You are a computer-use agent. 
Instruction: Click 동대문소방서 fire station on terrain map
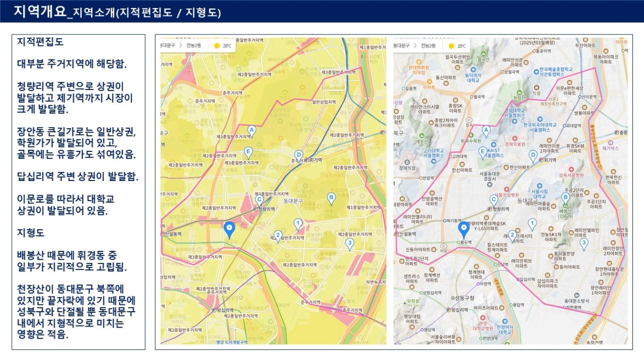[576, 301]
